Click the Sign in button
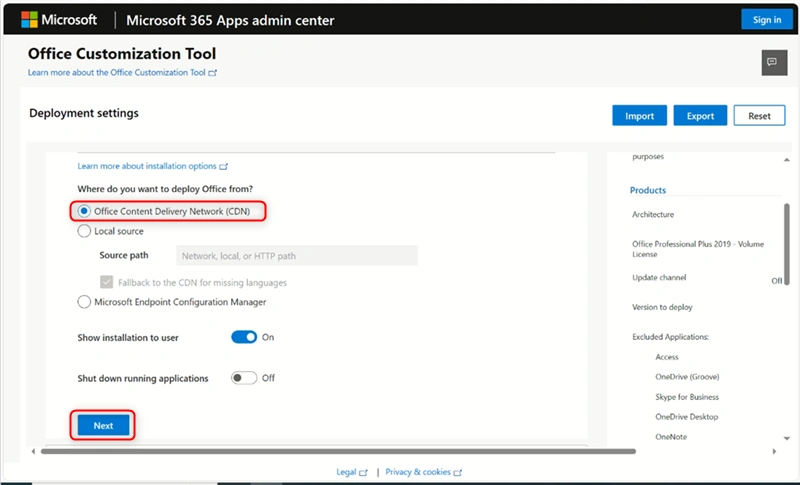This screenshot has width=800, height=485. pos(767,20)
